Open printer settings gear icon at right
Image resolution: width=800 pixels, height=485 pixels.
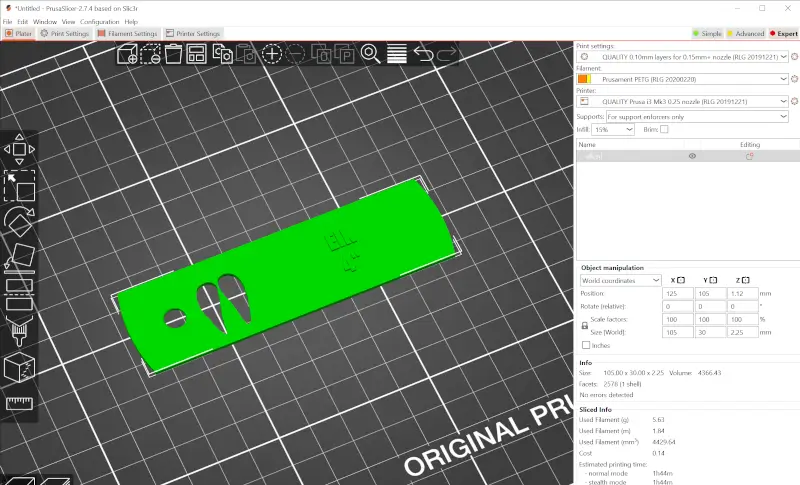pyautogui.click(x=794, y=101)
